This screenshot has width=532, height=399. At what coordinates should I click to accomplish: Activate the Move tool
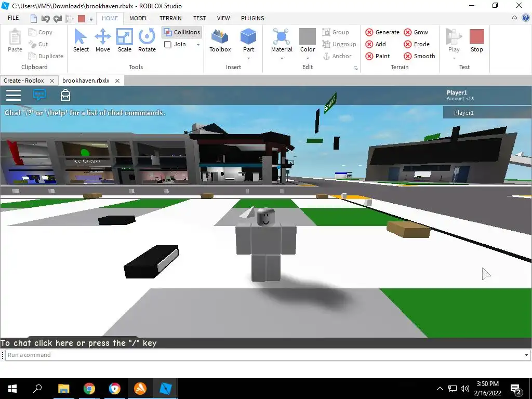[x=103, y=40]
